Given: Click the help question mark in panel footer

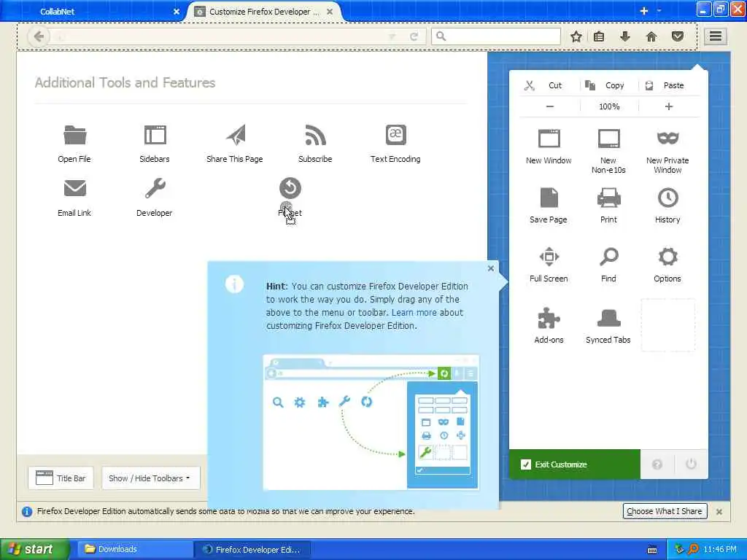Looking at the screenshot, I should click(657, 464).
